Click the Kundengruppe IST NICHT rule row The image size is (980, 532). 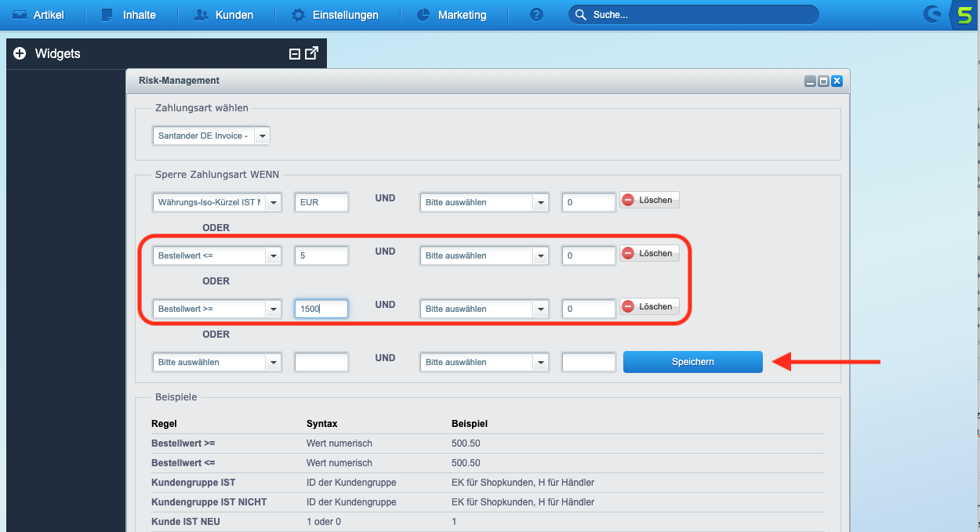(x=488, y=501)
